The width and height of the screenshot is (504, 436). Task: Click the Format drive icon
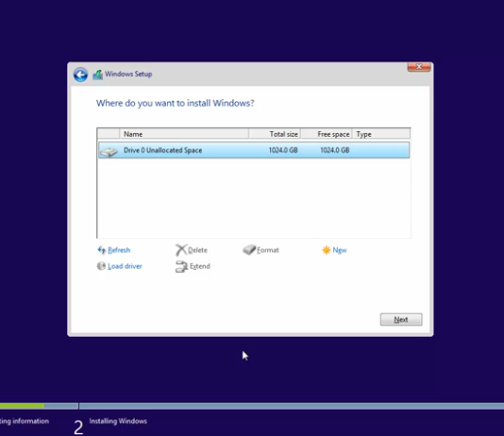pos(249,250)
